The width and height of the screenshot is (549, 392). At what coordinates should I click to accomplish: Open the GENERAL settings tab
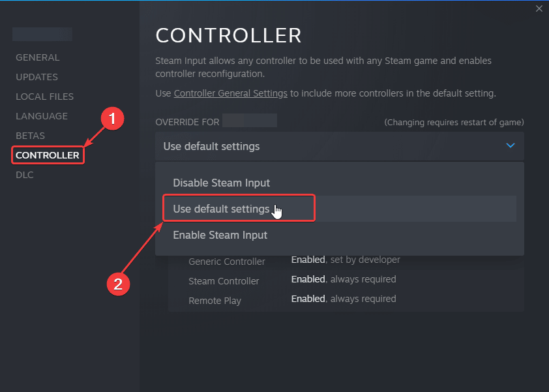pyautogui.click(x=37, y=57)
